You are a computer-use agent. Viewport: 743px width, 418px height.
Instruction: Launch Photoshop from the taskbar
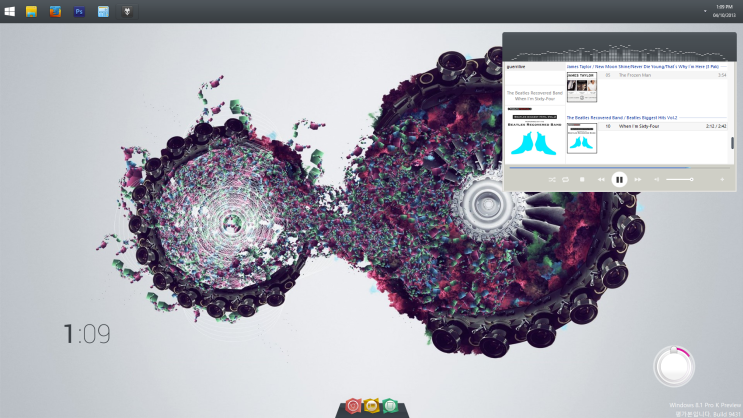coord(79,11)
